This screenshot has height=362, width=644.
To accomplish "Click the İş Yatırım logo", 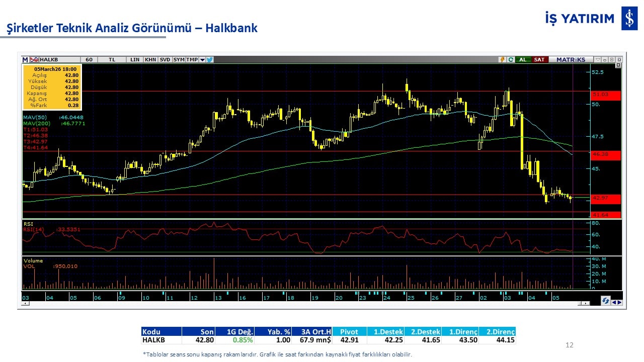I will pyautogui.click(x=629, y=19).
